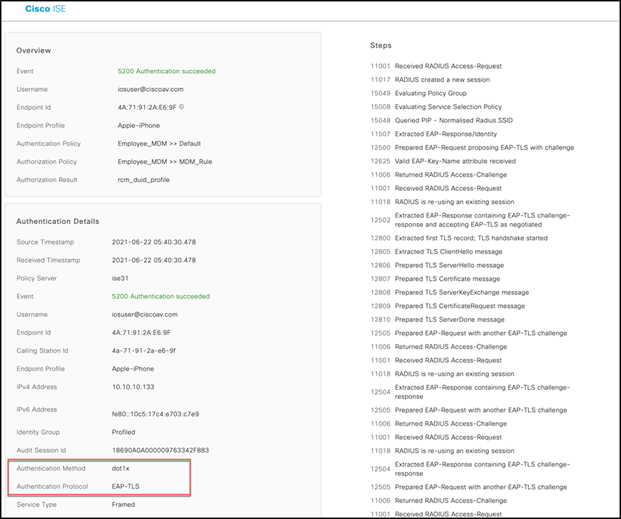Image resolution: width=621 pixels, height=519 pixels.
Task: Click Policy Server value ise31
Action: click(x=120, y=279)
